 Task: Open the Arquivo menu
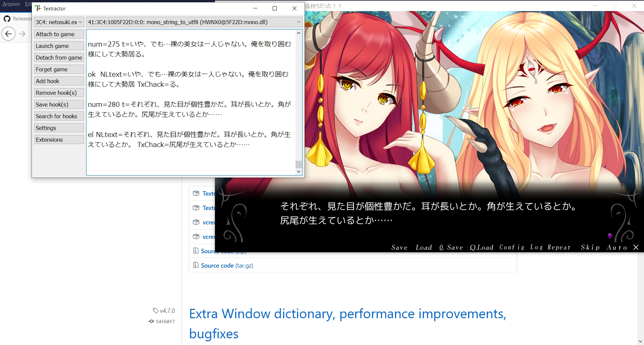tap(11, 4)
